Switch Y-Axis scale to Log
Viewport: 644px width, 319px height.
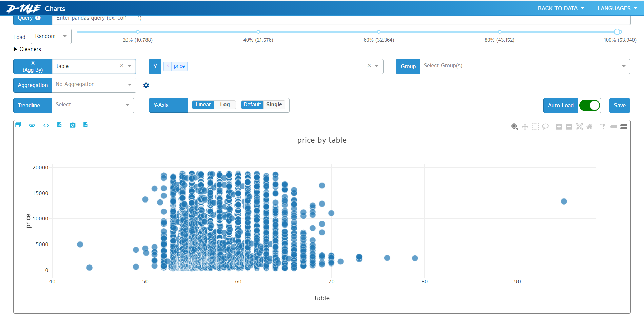[225, 105]
